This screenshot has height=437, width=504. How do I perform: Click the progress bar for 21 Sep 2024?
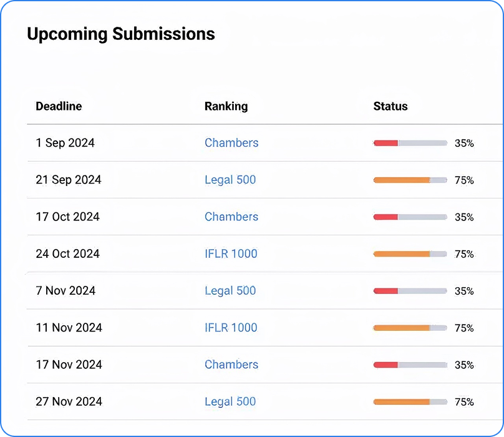click(x=410, y=180)
